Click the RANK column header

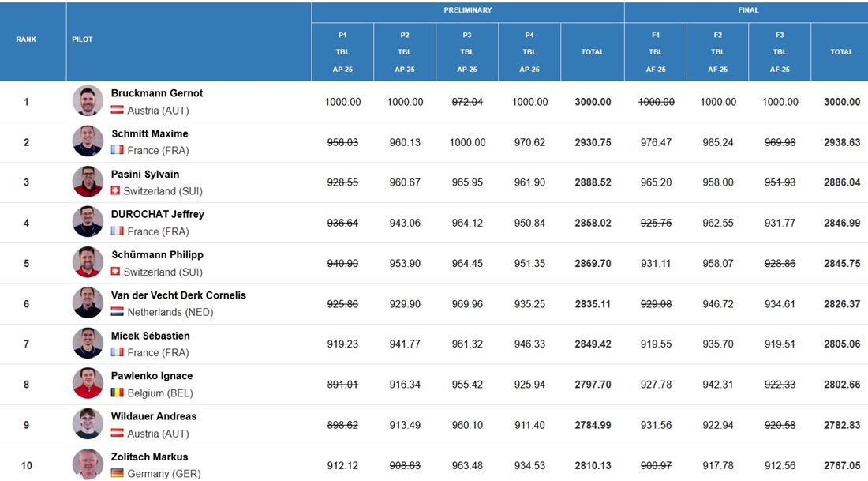tap(26, 39)
